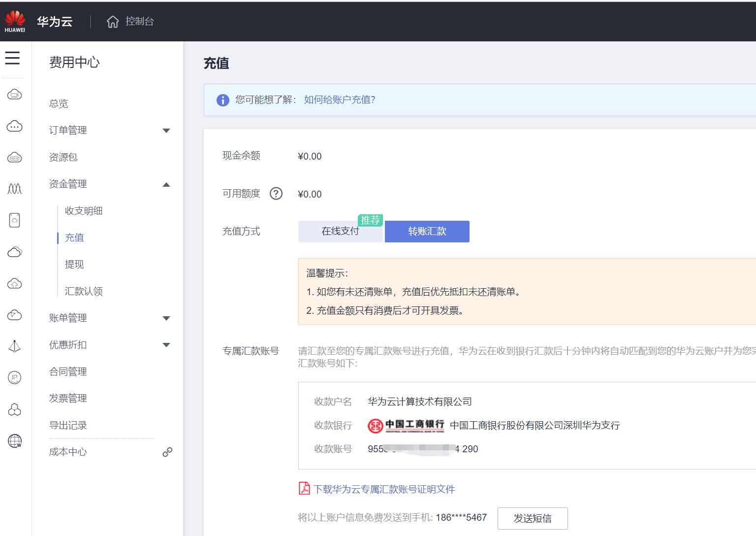The height and width of the screenshot is (536, 756).
Task: Click the payee name 华为云计算技术有限公司
Action: [420, 402]
